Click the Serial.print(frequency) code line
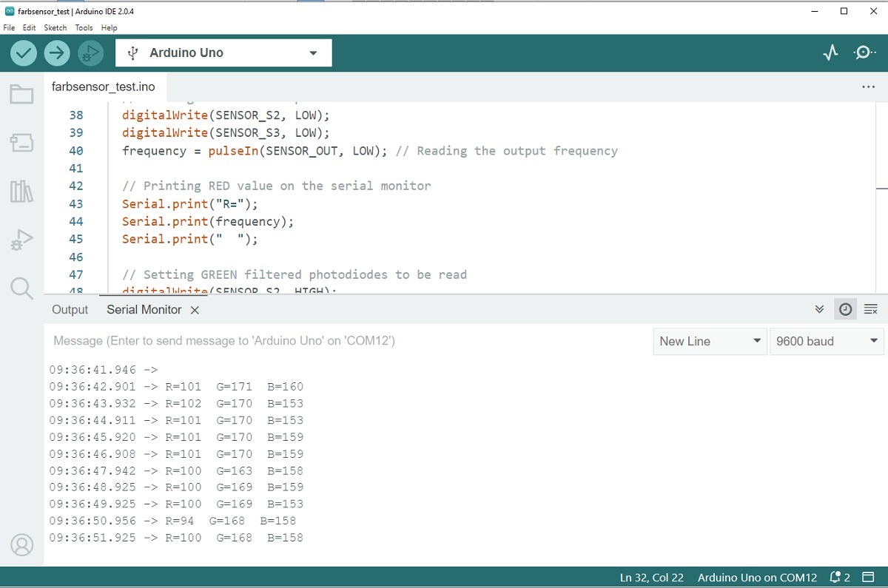The image size is (888, 588). click(x=208, y=222)
